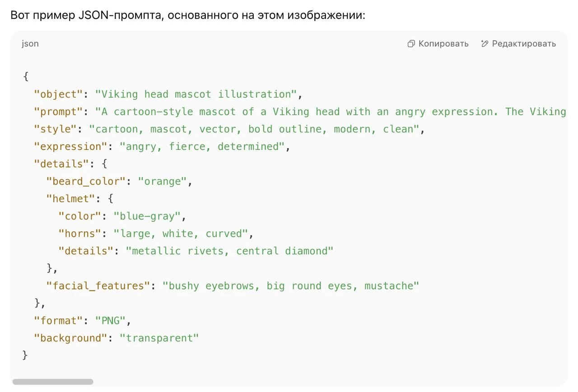578x392 pixels.
Task: Click the json language label
Action: [x=30, y=44]
